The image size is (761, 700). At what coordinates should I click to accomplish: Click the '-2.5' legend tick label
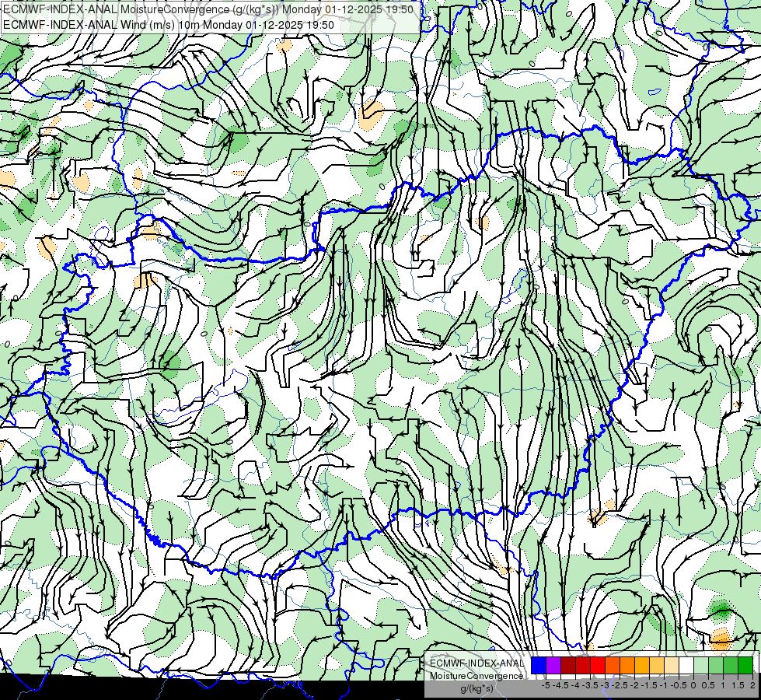[620, 685]
